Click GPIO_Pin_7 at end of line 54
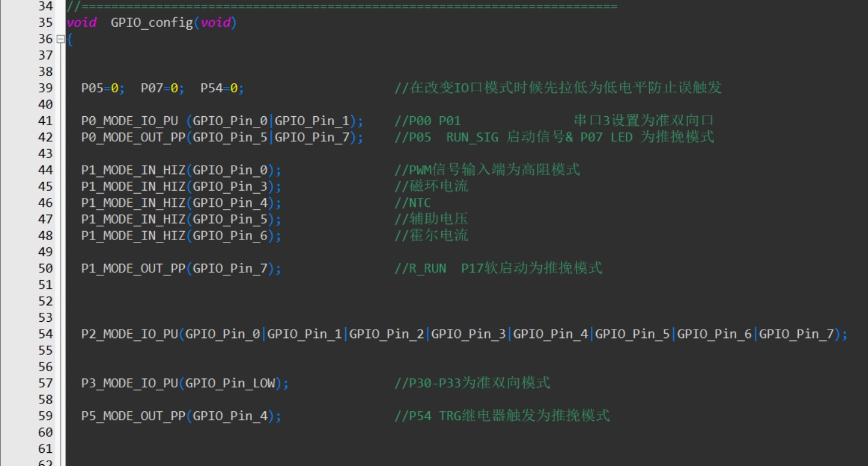Viewport: 868px width, 466px height. coord(796,334)
